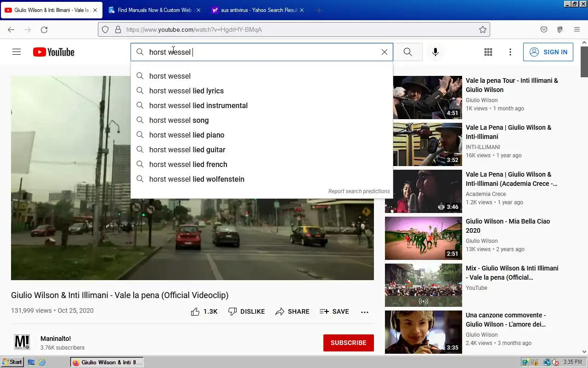Focus the browser URL address bar

(x=294, y=29)
